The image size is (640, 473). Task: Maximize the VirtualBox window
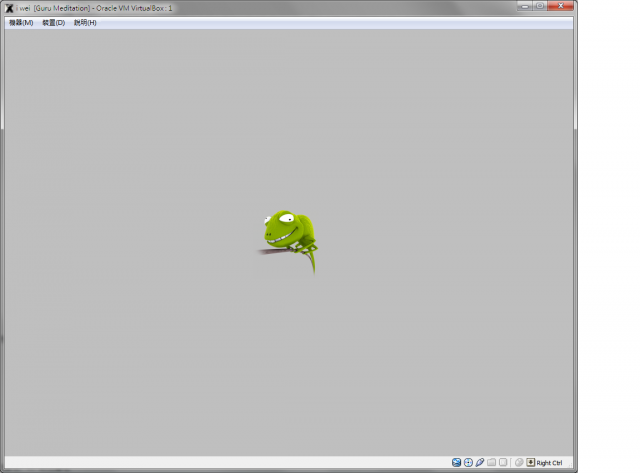pyautogui.click(x=540, y=6)
